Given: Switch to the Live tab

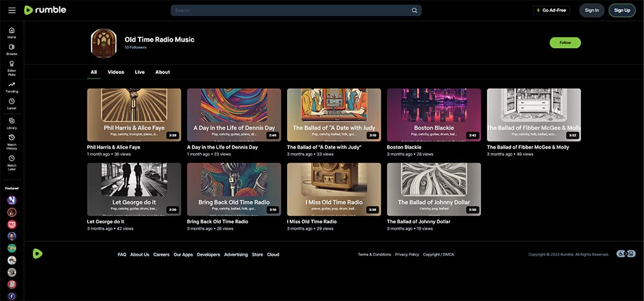Looking at the screenshot, I should tap(140, 72).
